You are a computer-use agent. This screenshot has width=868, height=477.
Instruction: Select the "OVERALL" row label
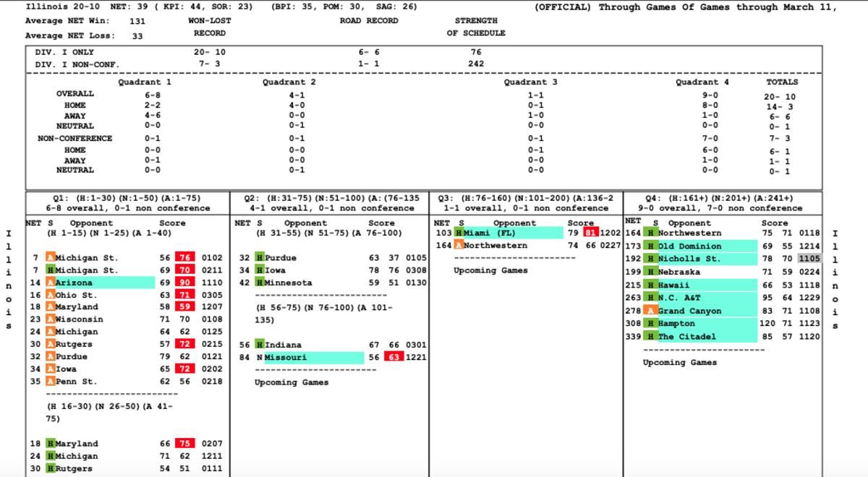[x=75, y=94]
